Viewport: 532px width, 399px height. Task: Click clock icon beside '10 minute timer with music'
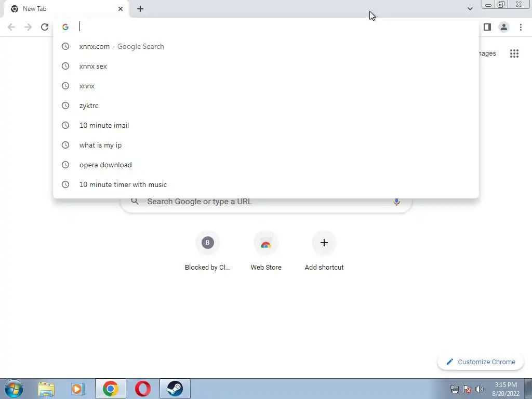[65, 184]
